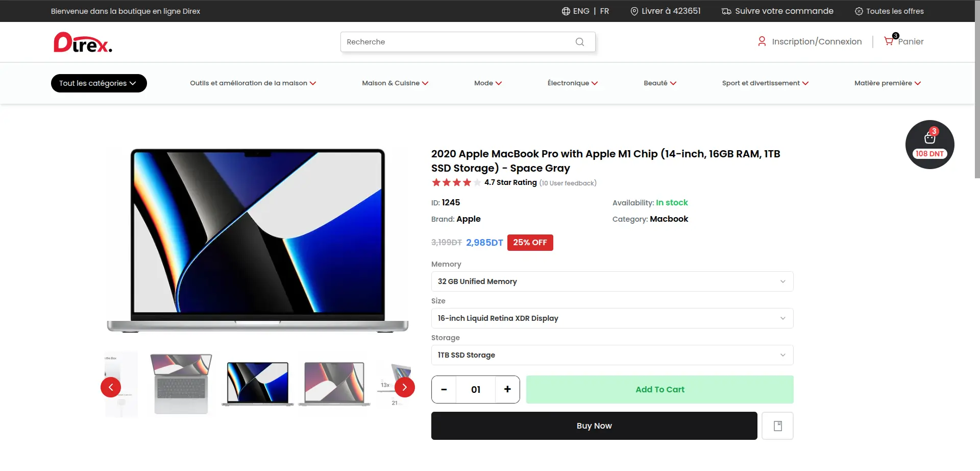This screenshot has width=980, height=471.
Task: Switch language to FR
Action: (604, 11)
